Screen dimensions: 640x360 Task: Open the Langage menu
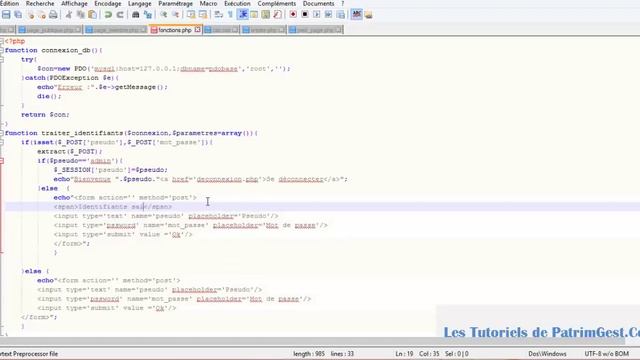[140, 4]
